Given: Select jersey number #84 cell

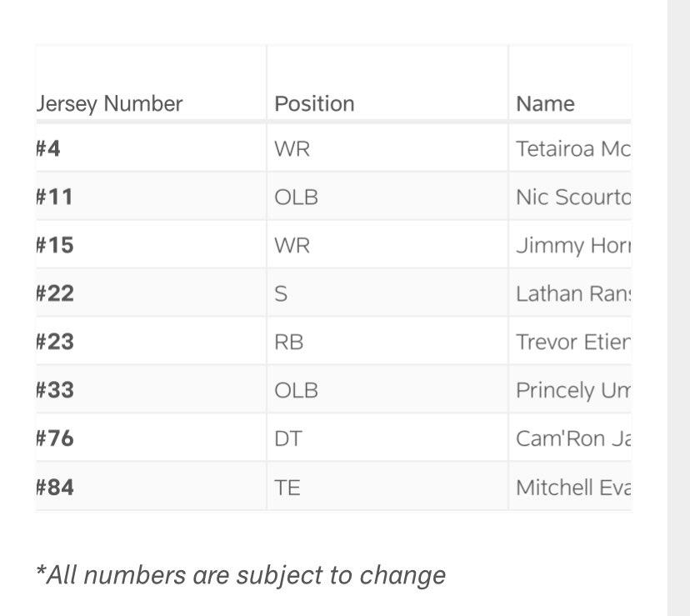Looking at the screenshot, I should pos(151,487).
